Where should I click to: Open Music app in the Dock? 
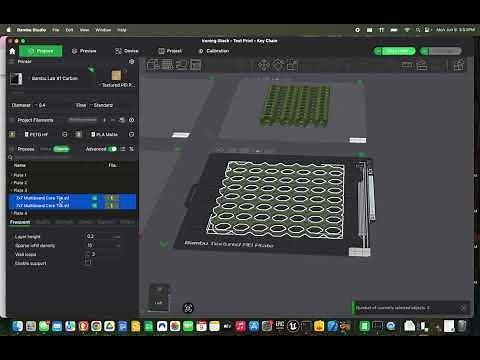point(241,326)
